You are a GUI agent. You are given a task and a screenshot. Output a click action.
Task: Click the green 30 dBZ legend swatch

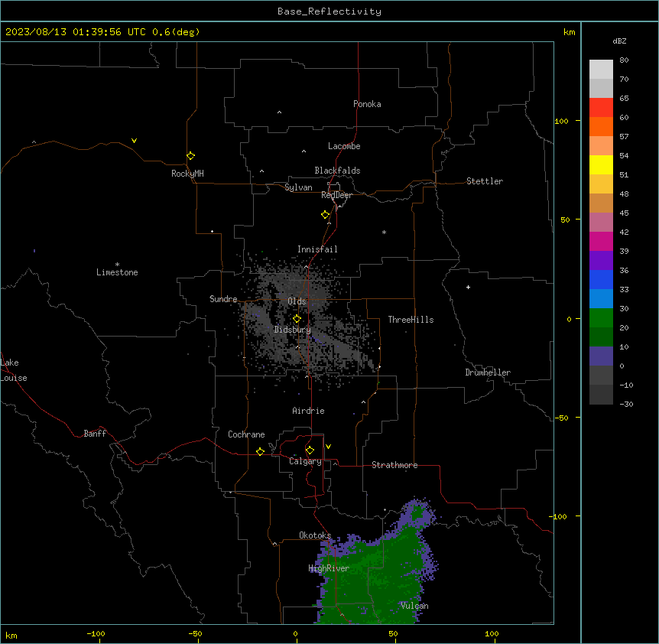pyautogui.click(x=601, y=318)
